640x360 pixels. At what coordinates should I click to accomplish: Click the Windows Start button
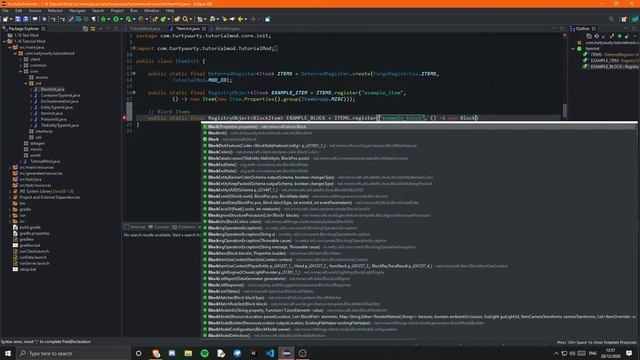coord(8,353)
